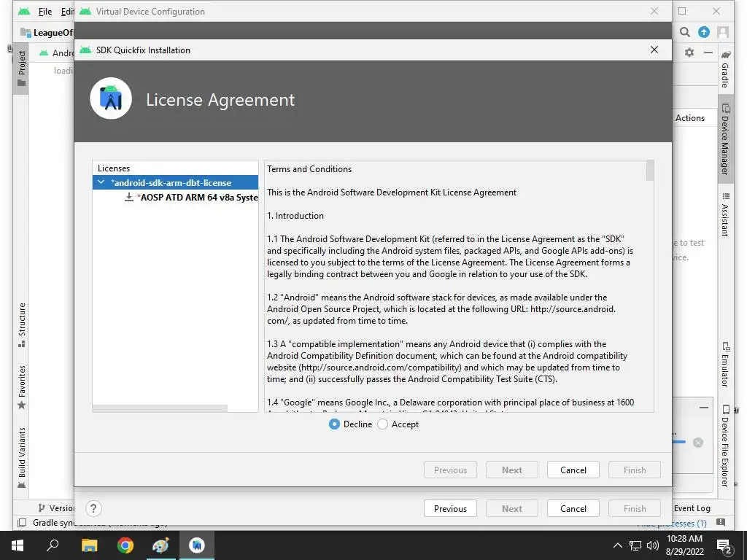Close the Virtual Device Configuration window
This screenshot has width=747, height=560.
(x=654, y=11)
